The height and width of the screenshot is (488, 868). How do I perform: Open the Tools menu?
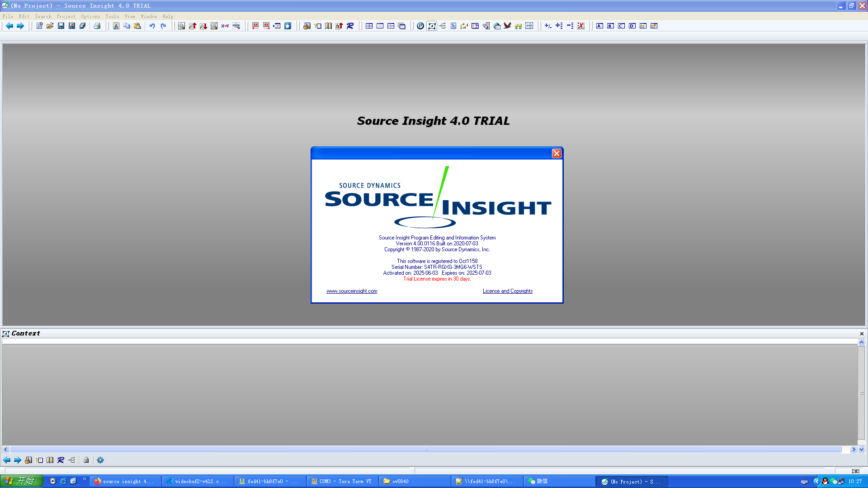click(x=113, y=16)
